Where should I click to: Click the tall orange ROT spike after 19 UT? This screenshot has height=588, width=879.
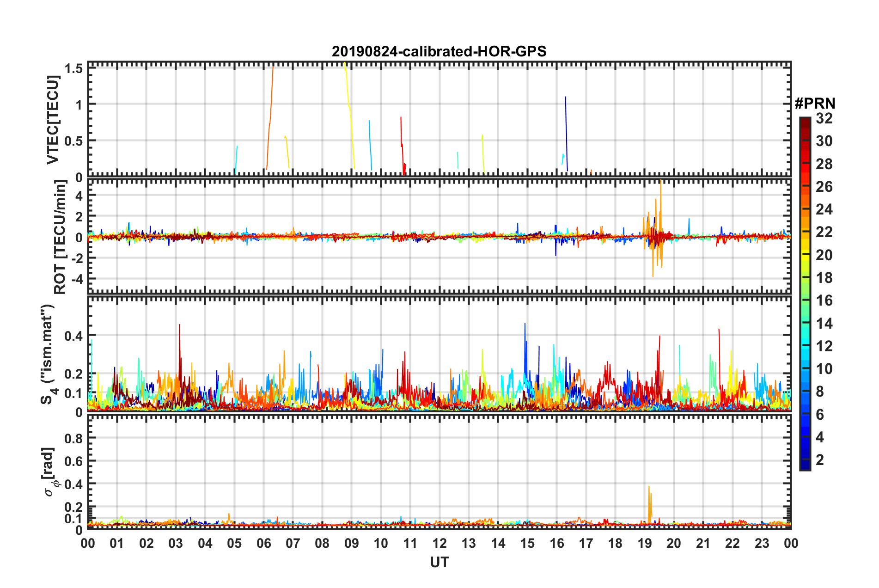coord(661,194)
